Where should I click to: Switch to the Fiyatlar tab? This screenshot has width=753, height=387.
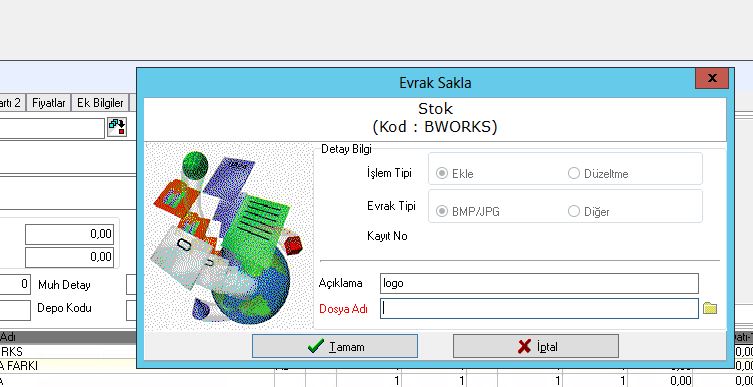49,103
